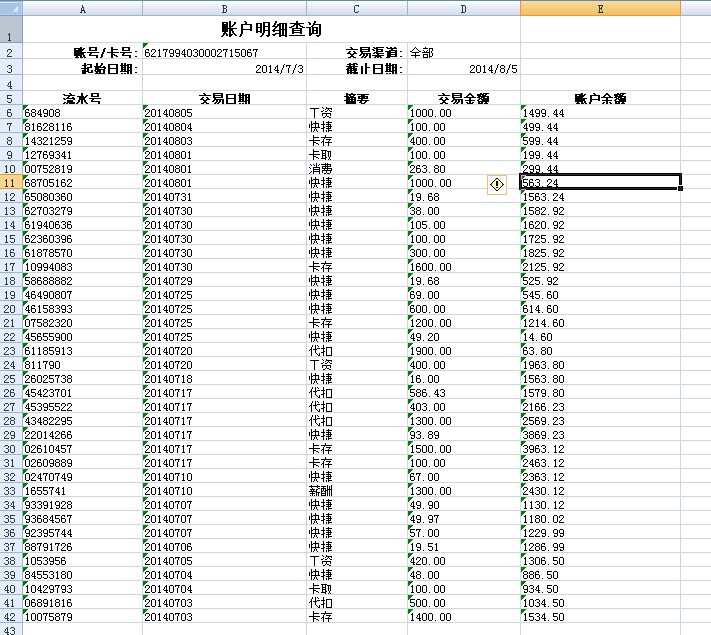
Task: Click date cell 20140805
Action: tap(224, 113)
